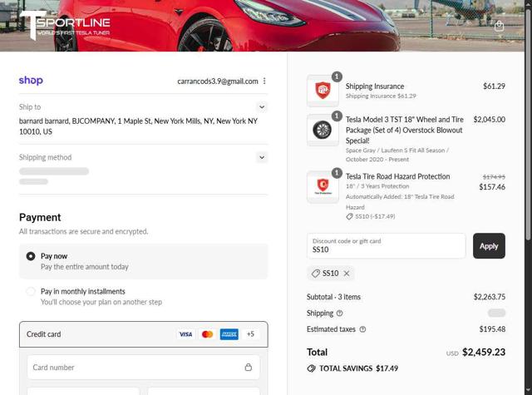
Task: Click the shipping address text
Action: click(138, 126)
